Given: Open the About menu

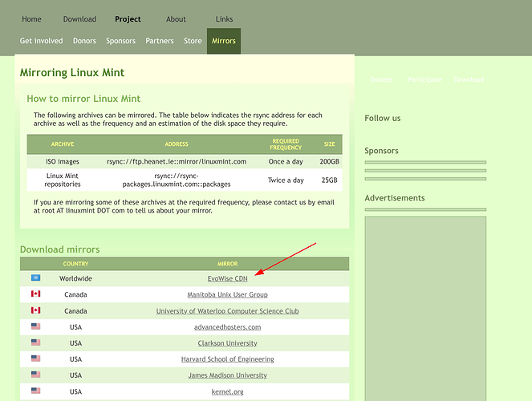Looking at the screenshot, I should coord(176,19).
